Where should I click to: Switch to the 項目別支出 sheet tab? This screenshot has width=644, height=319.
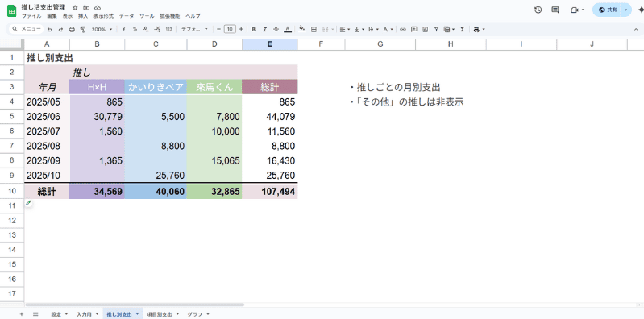tap(160, 314)
